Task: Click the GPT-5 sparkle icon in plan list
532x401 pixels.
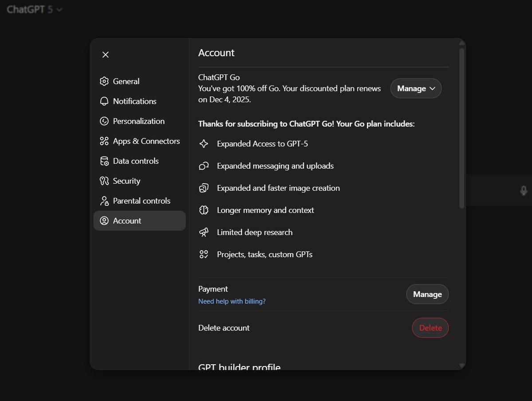Action: point(203,143)
